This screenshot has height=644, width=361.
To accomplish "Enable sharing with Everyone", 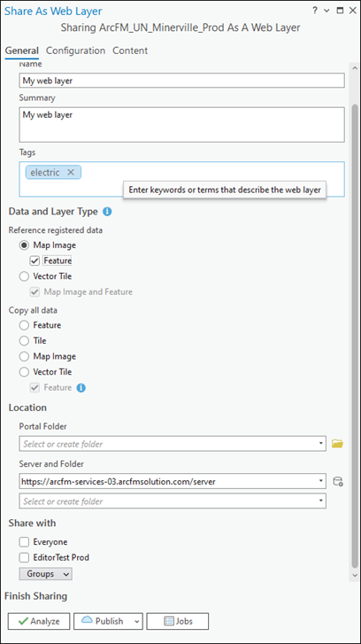I will coord(24,542).
